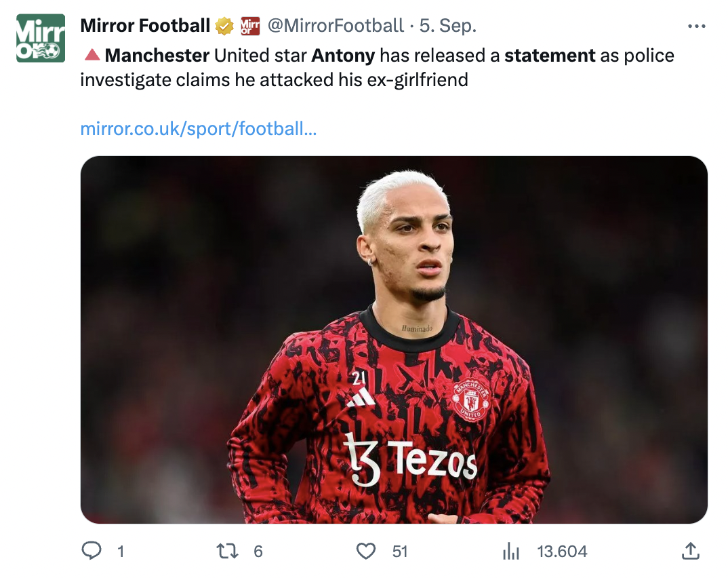Click the Mirror Football display name
The height and width of the screenshot is (578, 728).
(145, 26)
